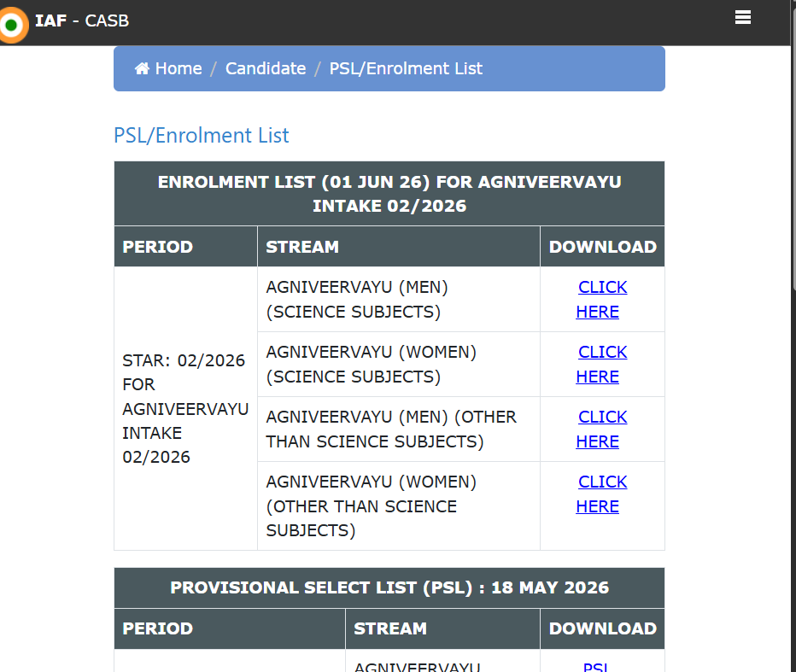Select AGNIVEERVAYU (MEN) (OTHER THAN SCIENCE SUBJECTS) cell
Image resolution: width=796 pixels, height=672 pixels.
(399, 429)
